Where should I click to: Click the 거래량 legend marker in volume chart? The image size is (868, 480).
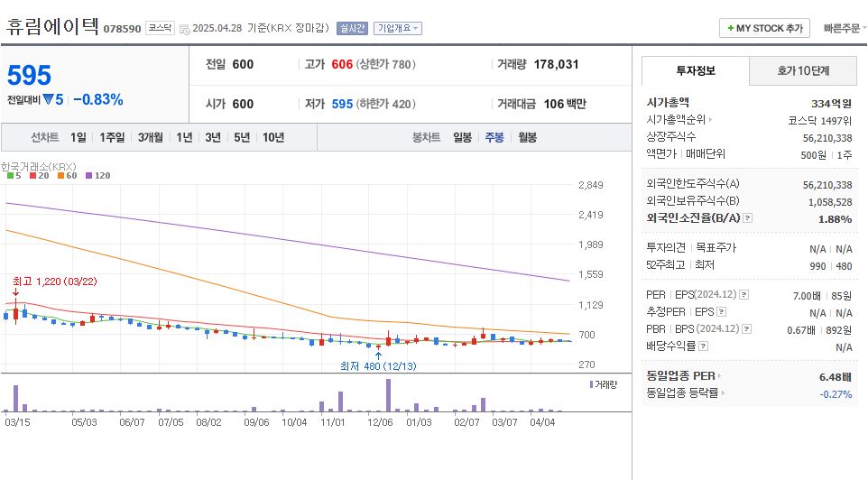tap(591, 384)
